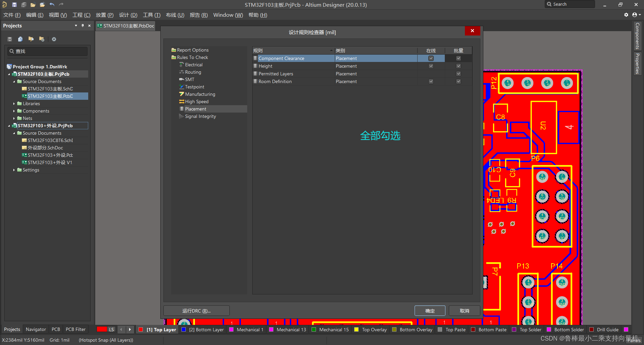Pin the Projects panel

tap(83, 25)
